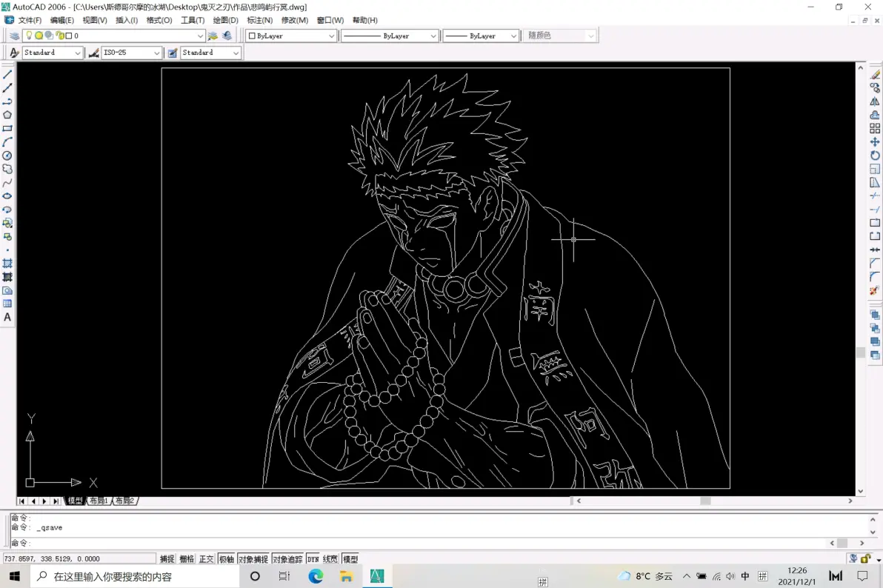This screenshot has width=883, height=588.
Task: Open the 标注(N) menu
Action: coord(259,20)
